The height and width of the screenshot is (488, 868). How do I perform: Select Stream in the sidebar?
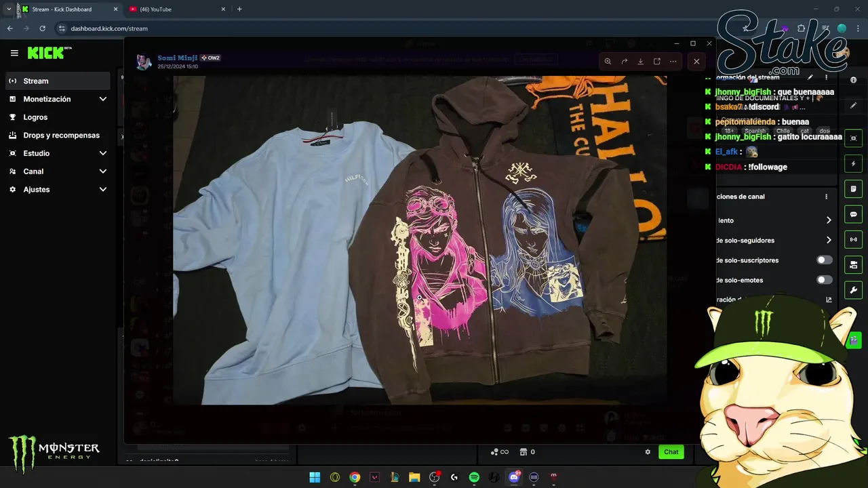tap(58, 81)
